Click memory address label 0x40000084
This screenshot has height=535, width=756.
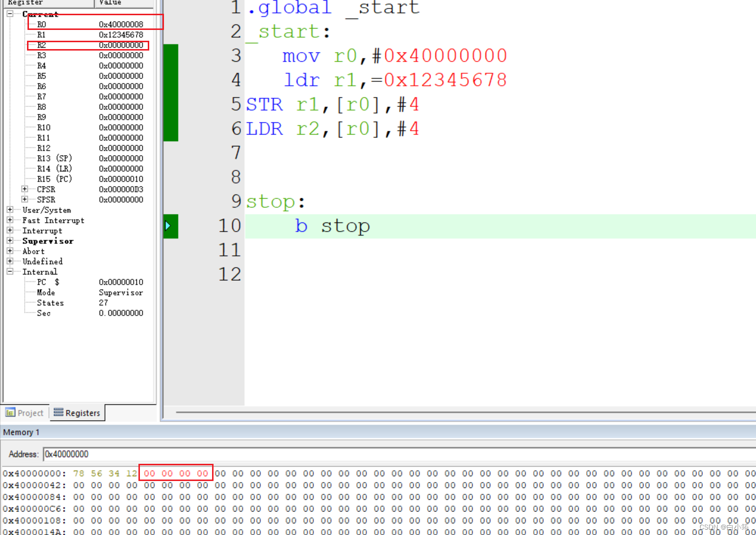[x=34, y=497]
